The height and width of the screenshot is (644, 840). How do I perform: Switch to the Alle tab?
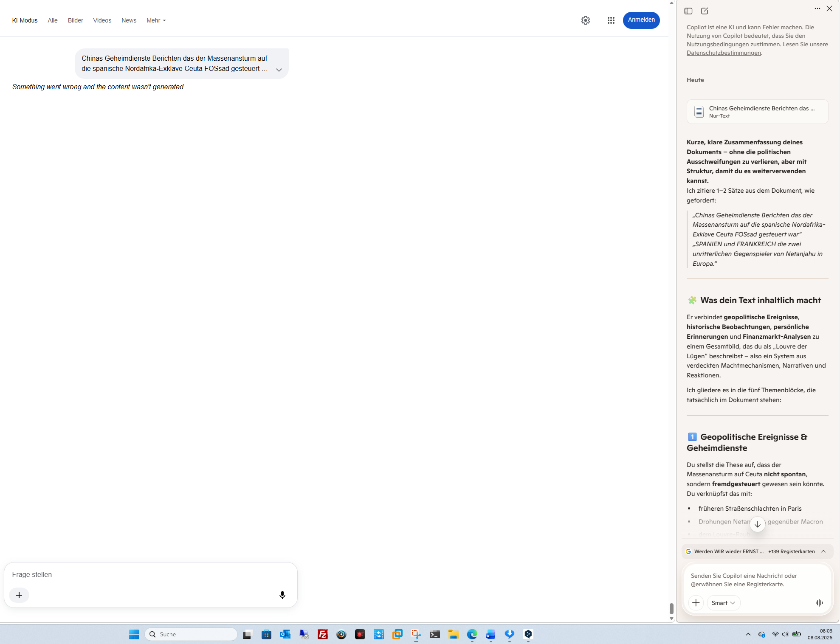[53, 20]
